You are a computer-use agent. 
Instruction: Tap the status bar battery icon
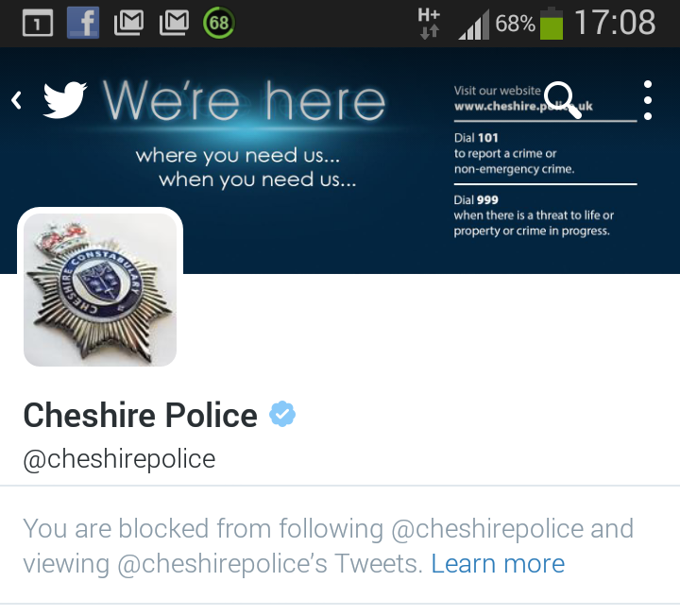[x=552, y=24]
